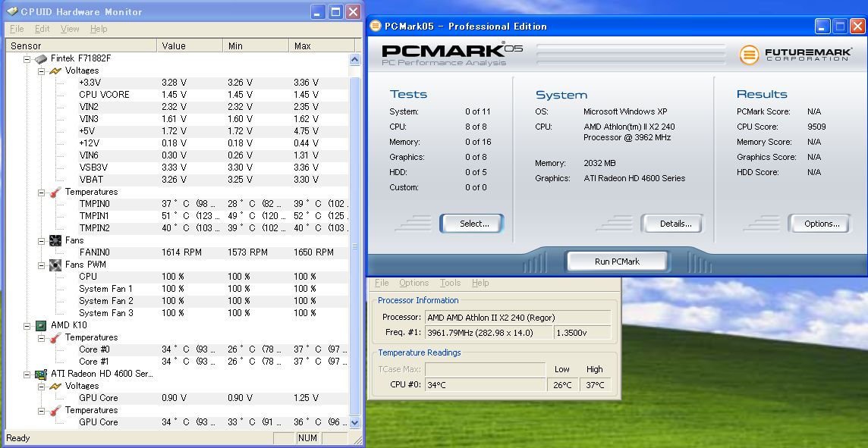Collapse the Voltages node under ATI Radeon
The width and height of the screenshot is (868, 448).
pos(41,387)
